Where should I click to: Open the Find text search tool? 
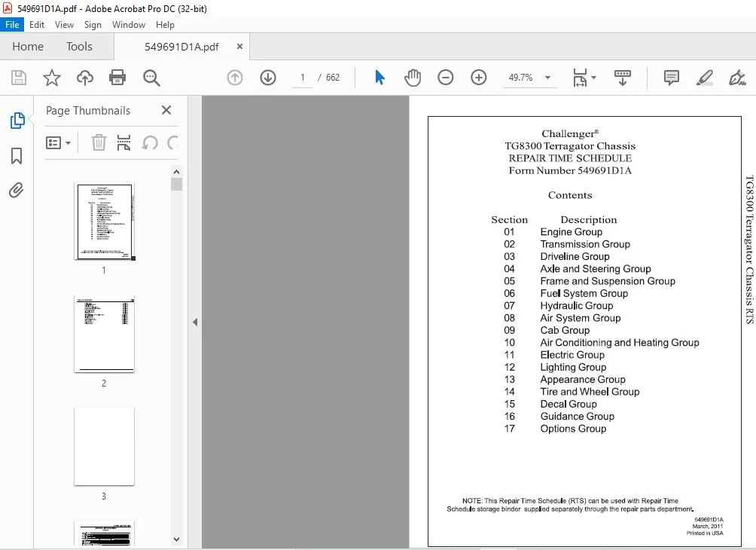151,78
